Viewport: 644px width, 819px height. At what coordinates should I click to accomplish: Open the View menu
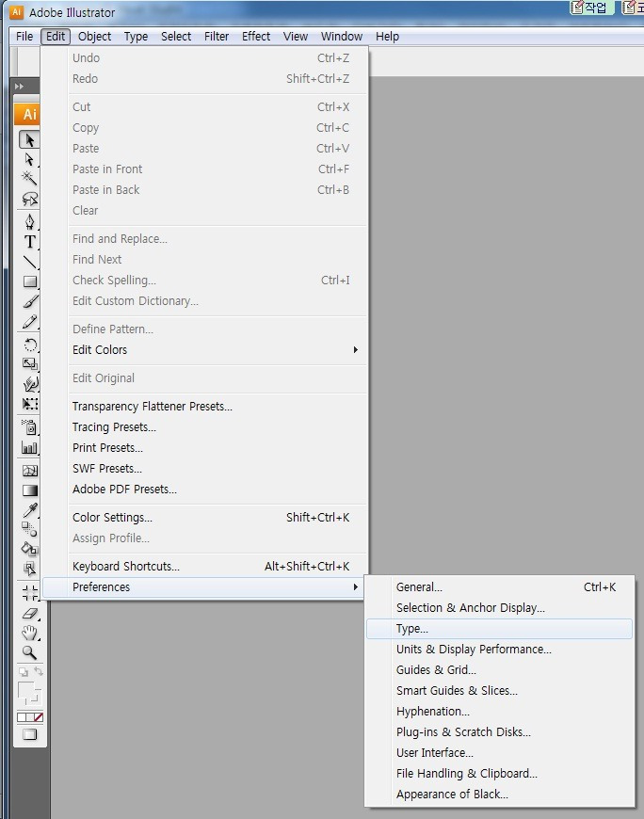click(295, 36)
